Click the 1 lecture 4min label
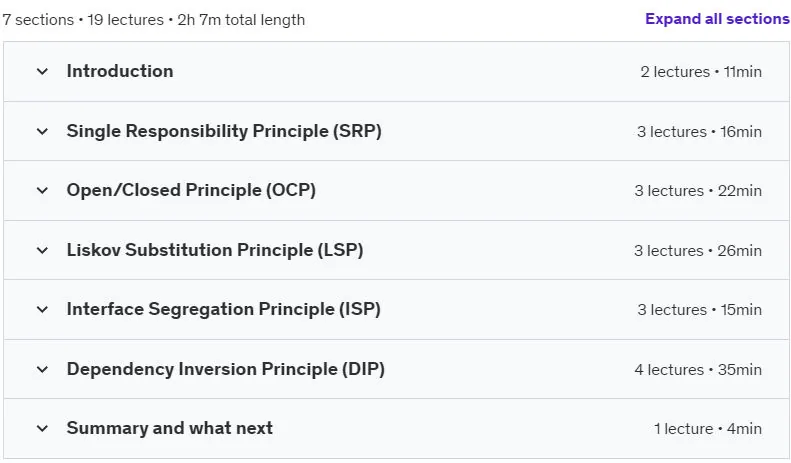The image size is (791, 463). [708, 429]
